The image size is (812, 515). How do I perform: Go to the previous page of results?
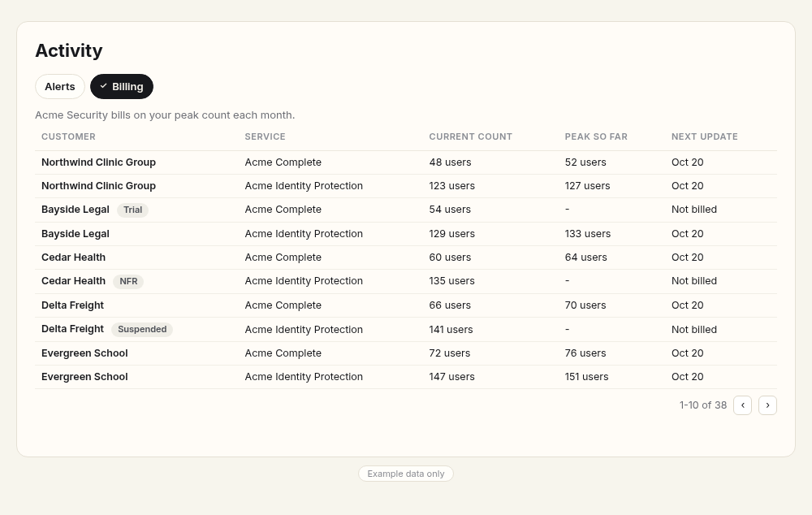click(743, 405)
